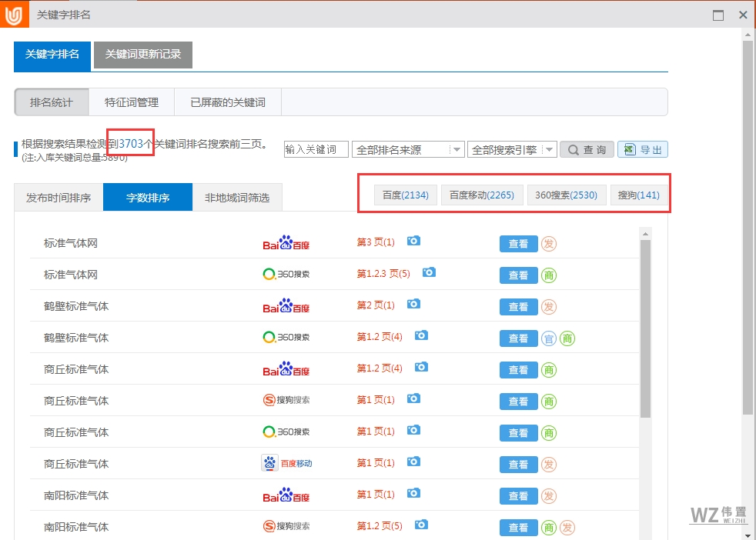756x540 pixels.
Task: Open the 特征词管理 tab
Action: coord(132,102)
